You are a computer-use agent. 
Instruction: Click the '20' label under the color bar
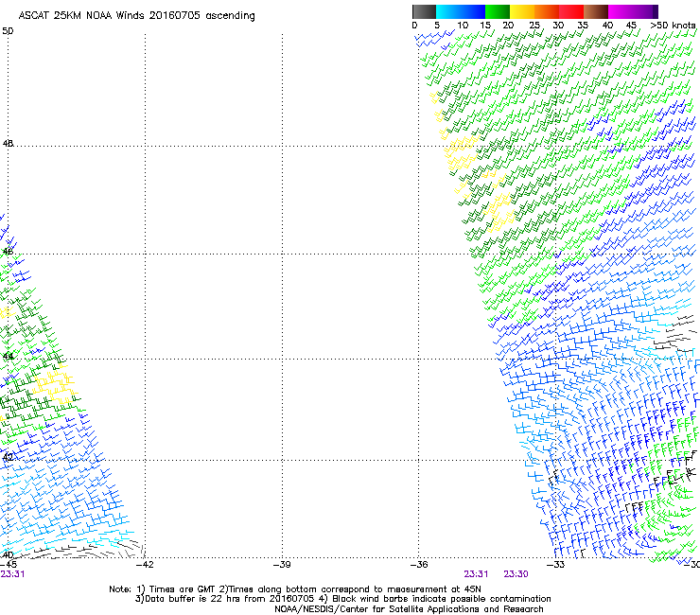pyautogui.click(x=508, y=26)
